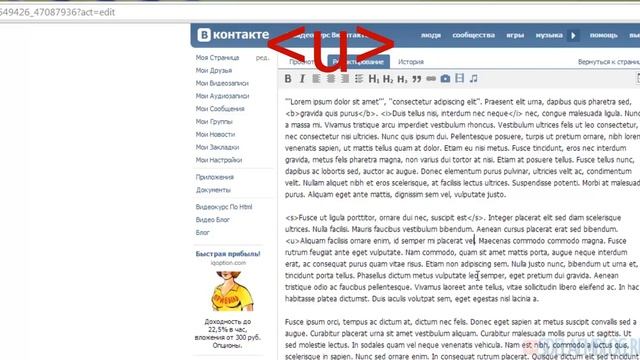This screenshot has width=640, height=360.
Task: Add video using film strip icon
Action: tap(460, 78)
